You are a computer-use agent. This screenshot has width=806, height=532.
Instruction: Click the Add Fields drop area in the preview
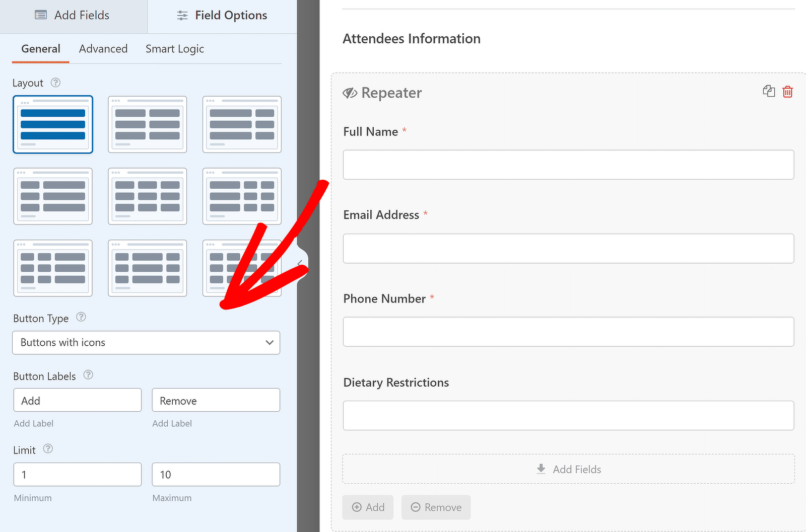(x=568, y=469)
